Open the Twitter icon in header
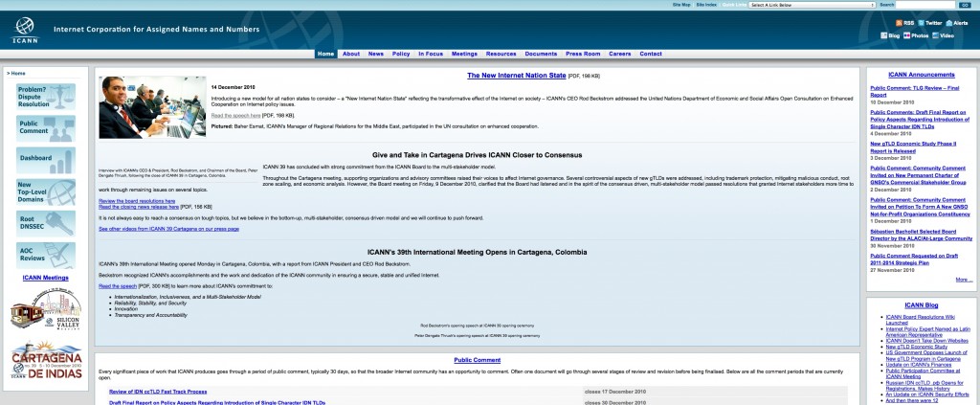The width and height of the screenshot is (980, 405). pyautogui.click(x=921, y=23)
